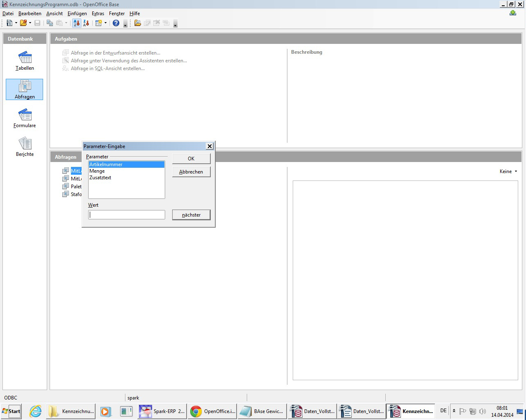Select Tabellen in the Datenbank pane

(x=25, y=61)
